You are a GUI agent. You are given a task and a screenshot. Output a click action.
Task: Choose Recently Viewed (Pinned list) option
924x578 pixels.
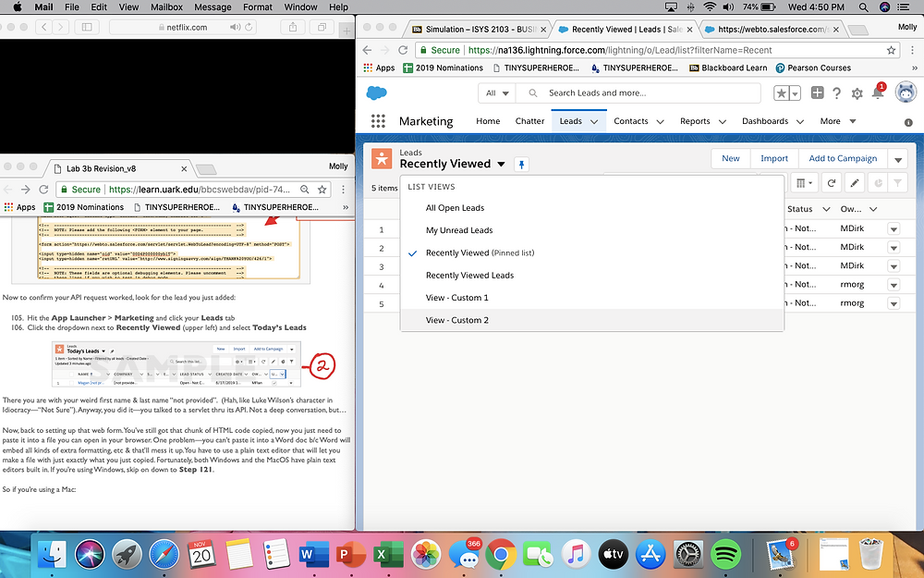pos(591,252)
